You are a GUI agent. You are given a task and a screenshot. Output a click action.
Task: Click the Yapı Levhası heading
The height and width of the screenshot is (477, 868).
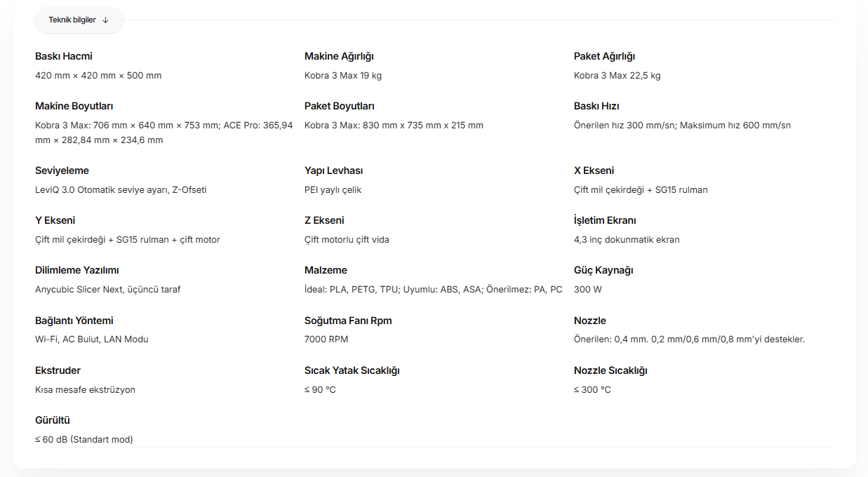click(x=333, y=170)
